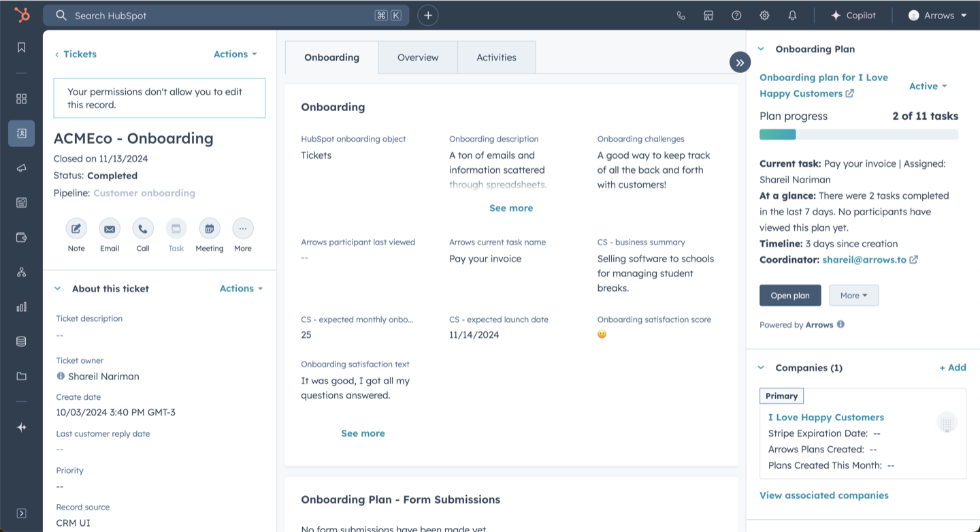Open the Bookmarks icon in the sidebar

(x=21, y=47)
